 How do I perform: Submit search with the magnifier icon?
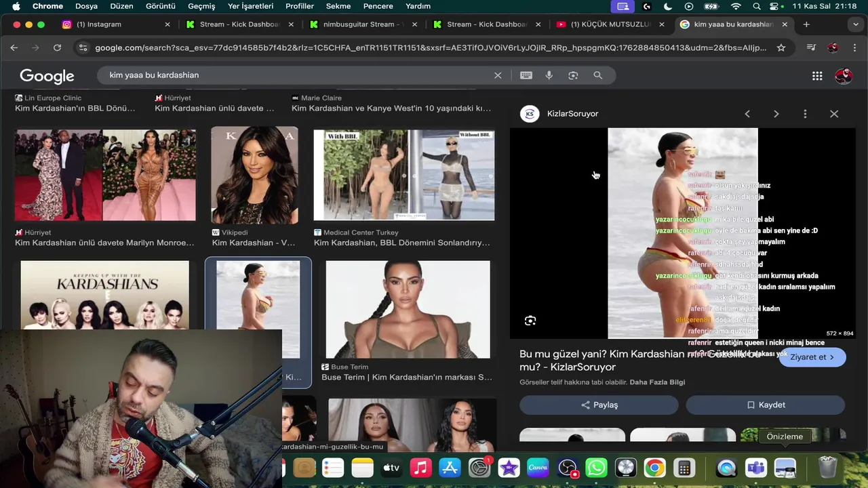pos(597,75)
